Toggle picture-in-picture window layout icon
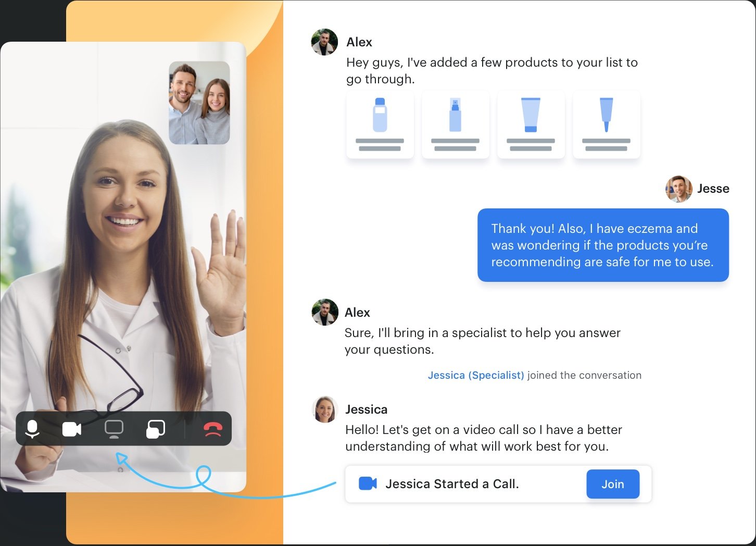This screenshot has width=756, height=546. pyautogui.click(x=156, y=429)
